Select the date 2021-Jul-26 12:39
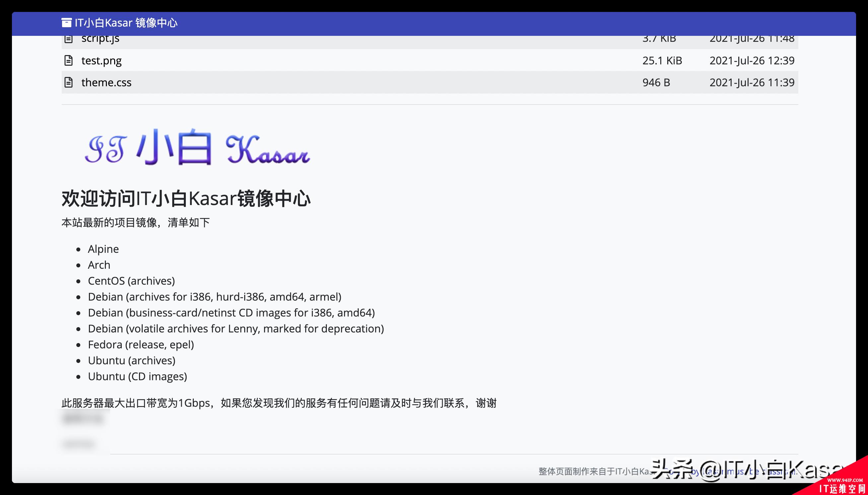 pos(752,60)
